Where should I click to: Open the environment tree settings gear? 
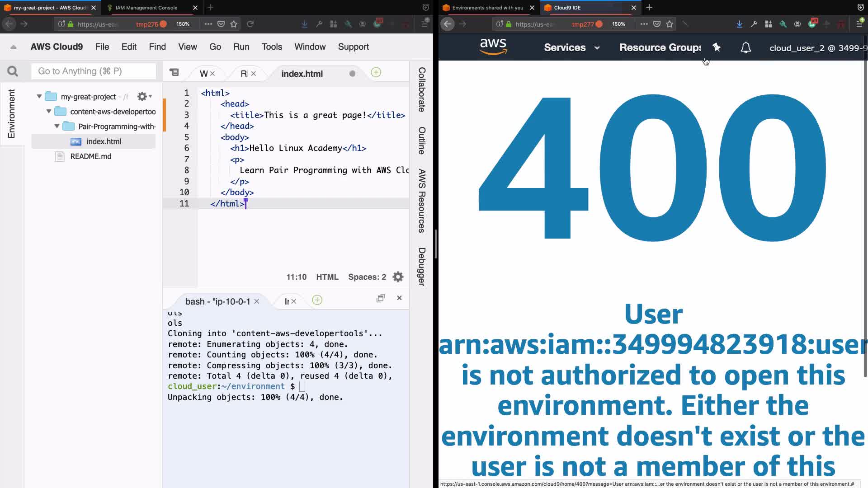(x=143, y=96)
